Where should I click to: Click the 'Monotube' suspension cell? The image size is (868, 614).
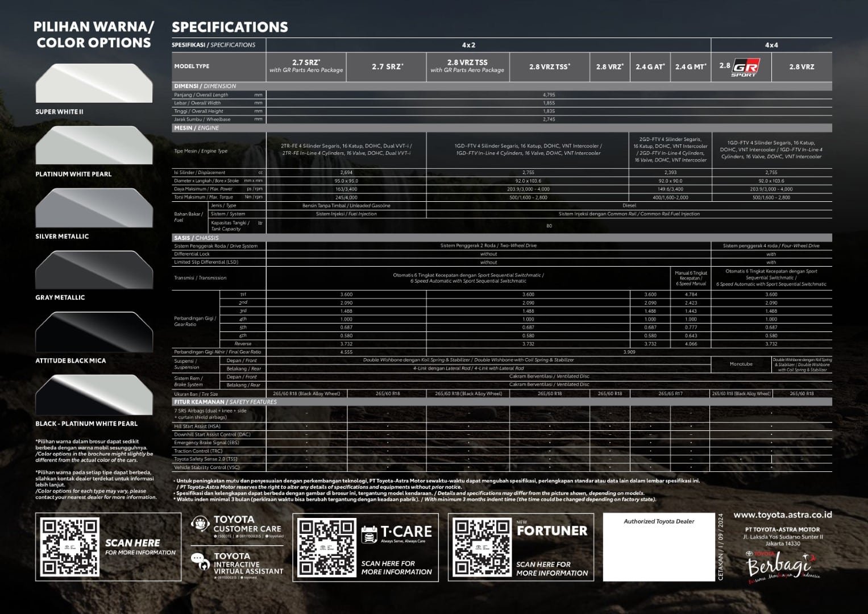(x=741, y=364)
